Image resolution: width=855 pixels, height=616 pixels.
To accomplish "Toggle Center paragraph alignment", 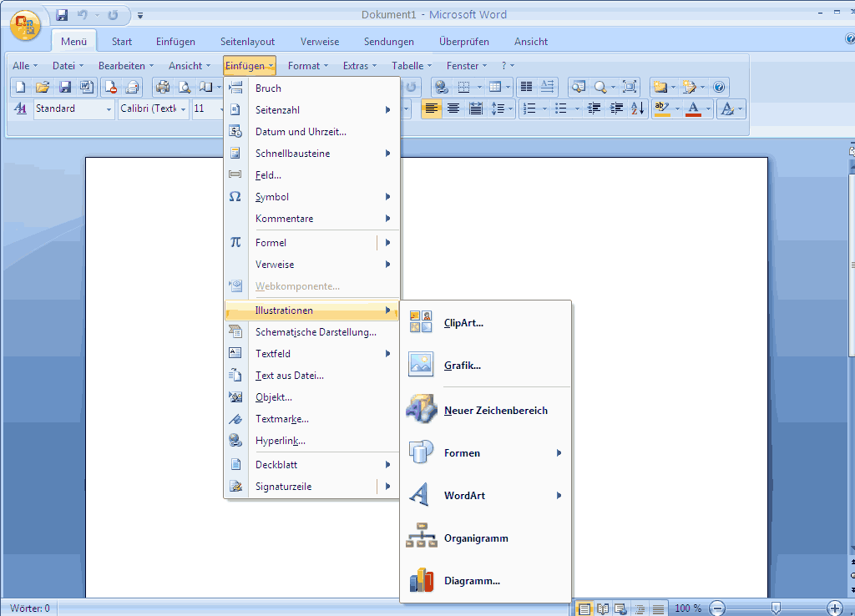I will (453, 109).
